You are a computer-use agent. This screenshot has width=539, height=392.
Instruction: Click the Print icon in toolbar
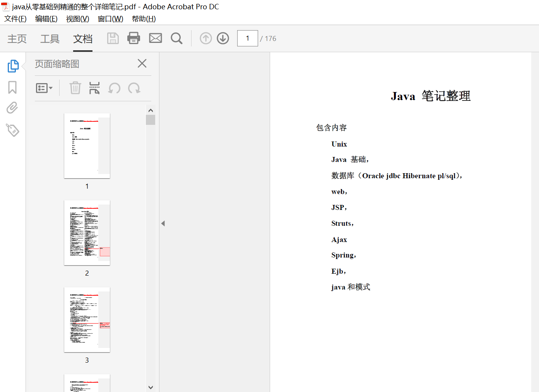click(x=133, y=38)
